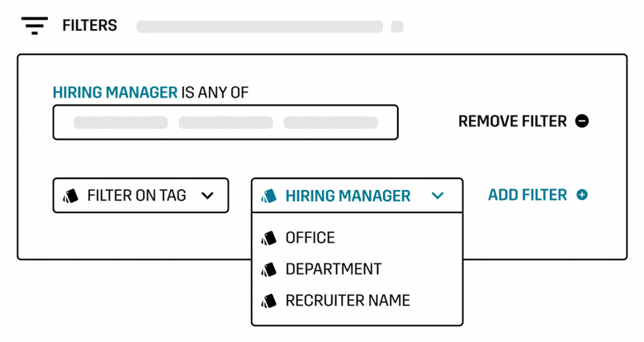
Task: Open the Filter On Tag dropdown
Action: [x=137, y=196]
